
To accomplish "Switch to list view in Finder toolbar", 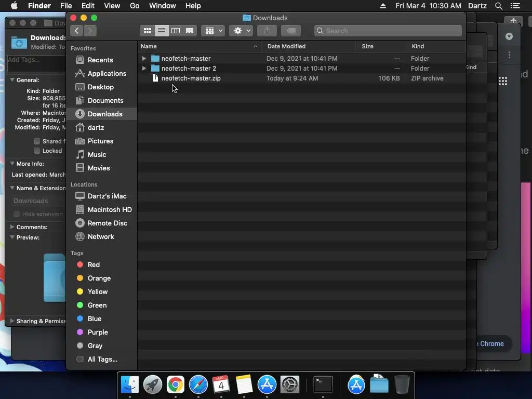I will coord(162,31).
